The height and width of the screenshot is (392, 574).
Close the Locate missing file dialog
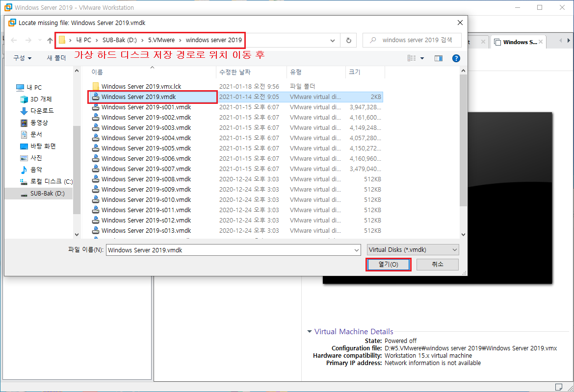pos(460,23)
